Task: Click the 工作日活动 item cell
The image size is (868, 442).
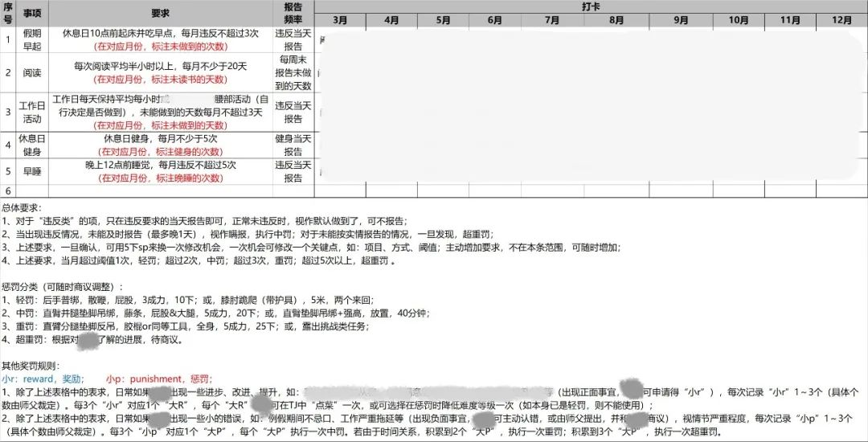Action: pos(33,112)
